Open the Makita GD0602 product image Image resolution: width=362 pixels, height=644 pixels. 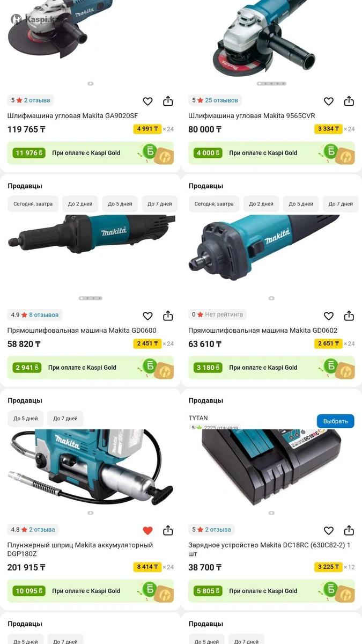[x=271, y=252]
